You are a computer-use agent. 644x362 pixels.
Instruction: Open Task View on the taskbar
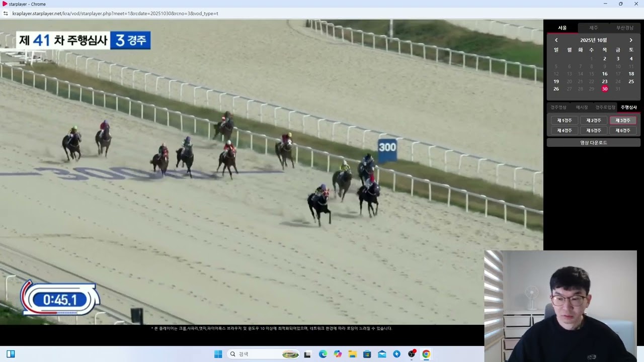pyautogui.click(x=307, y=354)
